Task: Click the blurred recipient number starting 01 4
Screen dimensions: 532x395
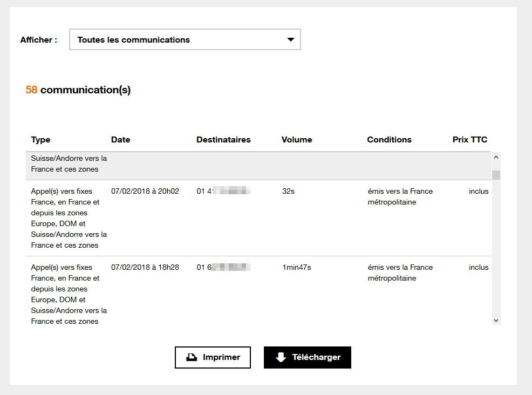Action: pyautogui.click(x=222, y=191)
